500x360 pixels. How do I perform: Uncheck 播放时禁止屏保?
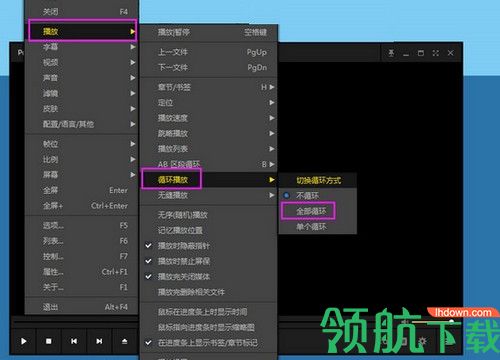coord(209,261)
